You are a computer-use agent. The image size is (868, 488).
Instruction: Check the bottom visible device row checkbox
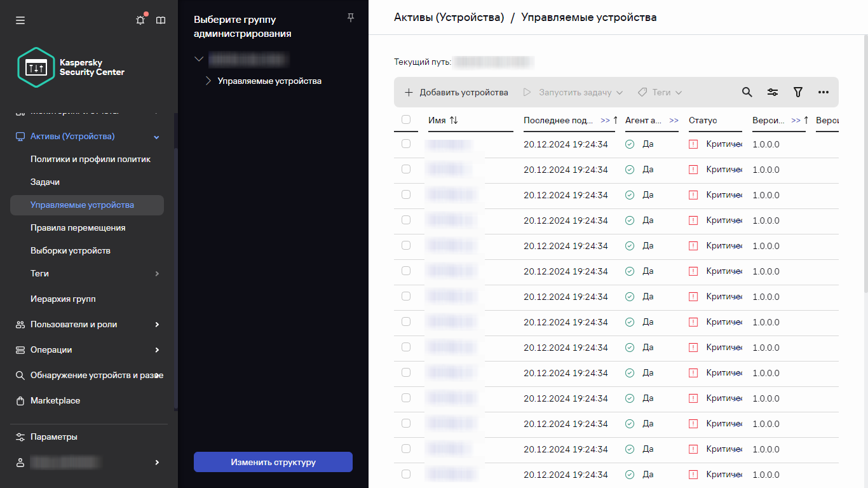[x=406, y=474]
